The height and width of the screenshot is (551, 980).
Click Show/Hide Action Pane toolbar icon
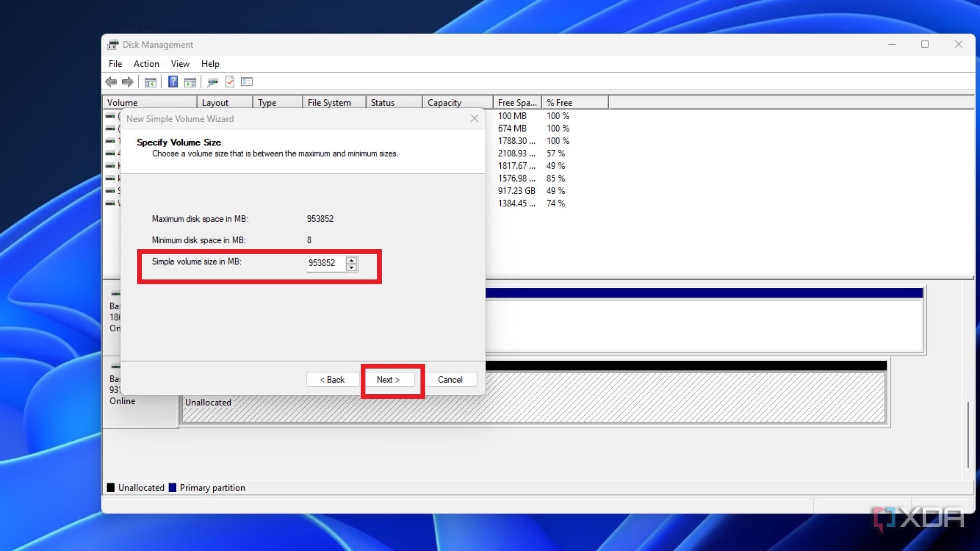[x=190, y=82]
